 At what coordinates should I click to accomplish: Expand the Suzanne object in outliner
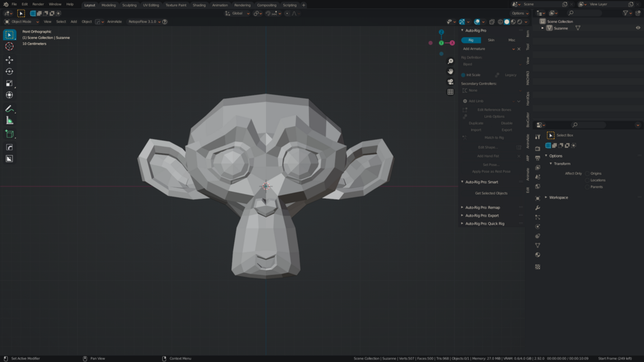[x=543, y=28]
